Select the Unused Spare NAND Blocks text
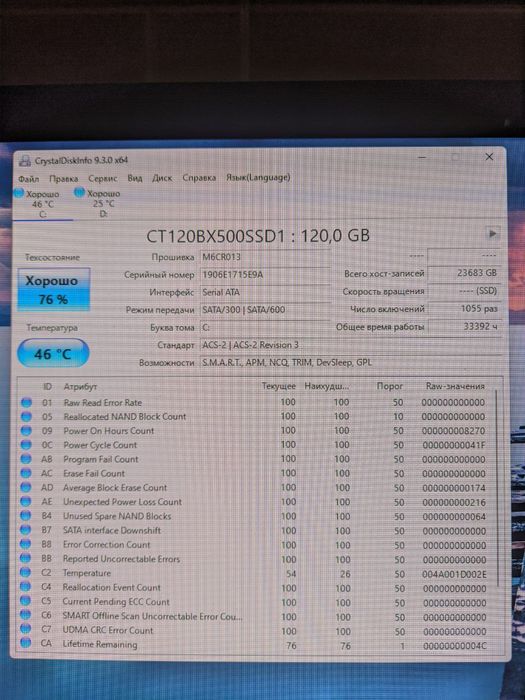 [x=117, y=516]
